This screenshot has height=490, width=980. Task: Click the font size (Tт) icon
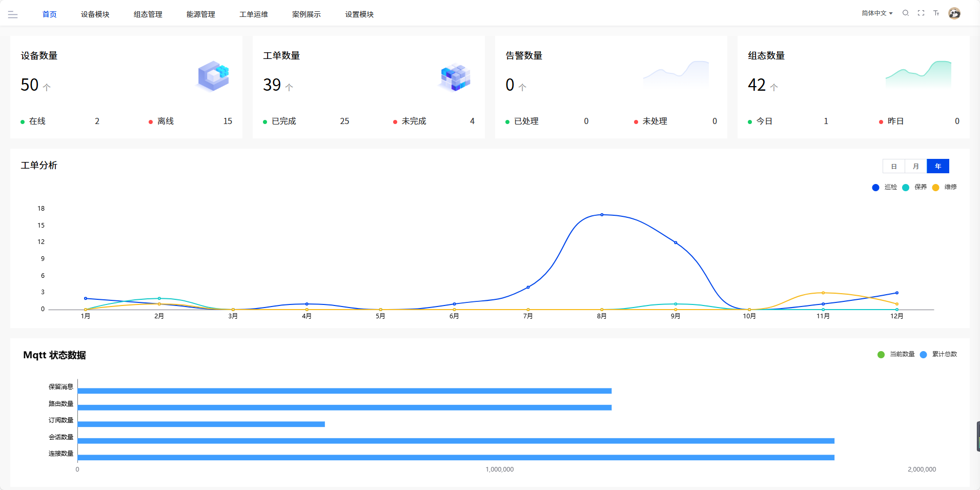click(x=936, y=13)
